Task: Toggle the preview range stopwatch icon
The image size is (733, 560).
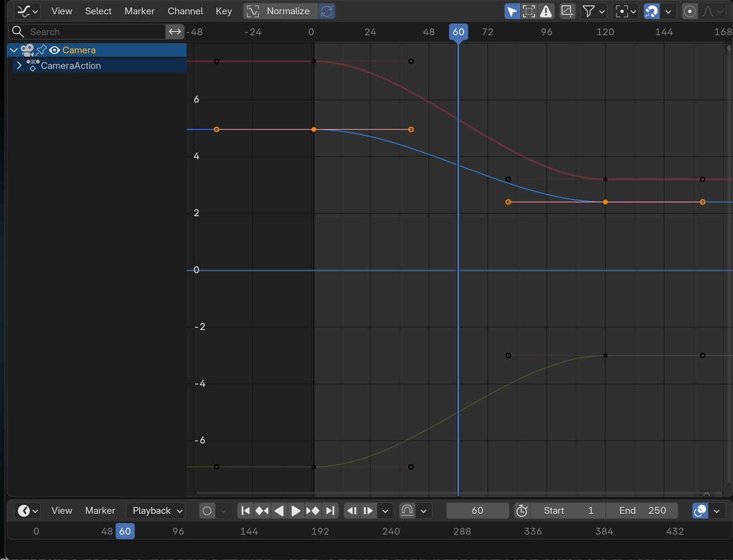Action: pyautogui.click(x=522, y=511)
